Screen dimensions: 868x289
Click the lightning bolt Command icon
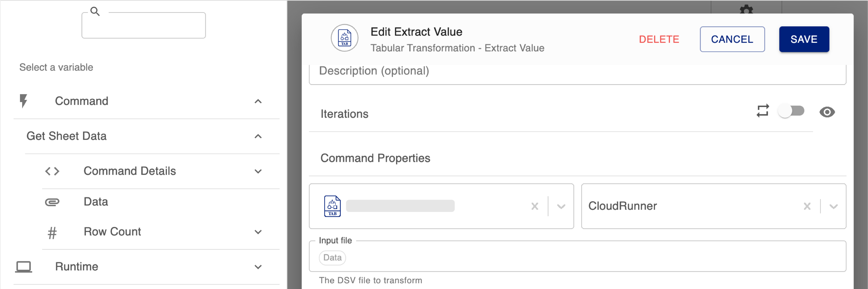23,101
